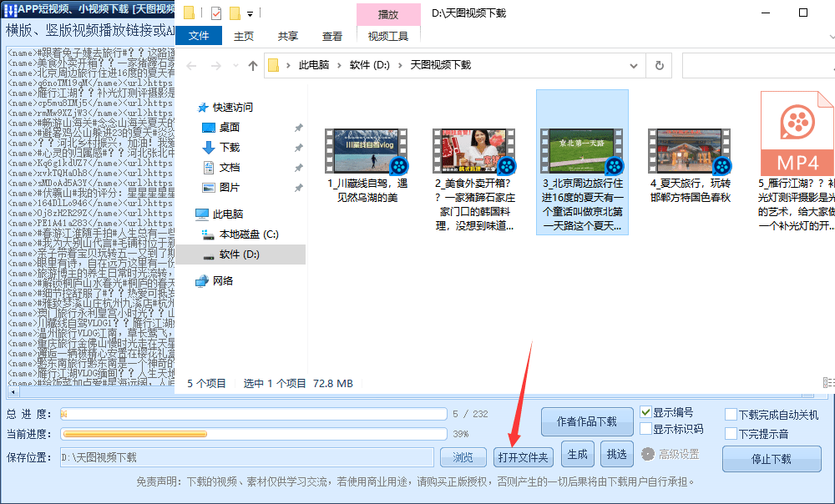Click the 当前进度 progress bar

point(254,434)
